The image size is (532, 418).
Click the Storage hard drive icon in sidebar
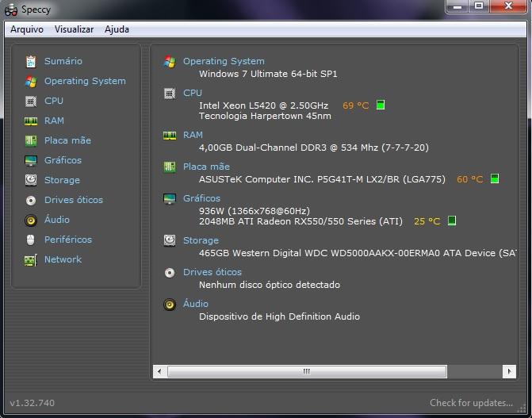pyautogui.click(x=31, y=180)
